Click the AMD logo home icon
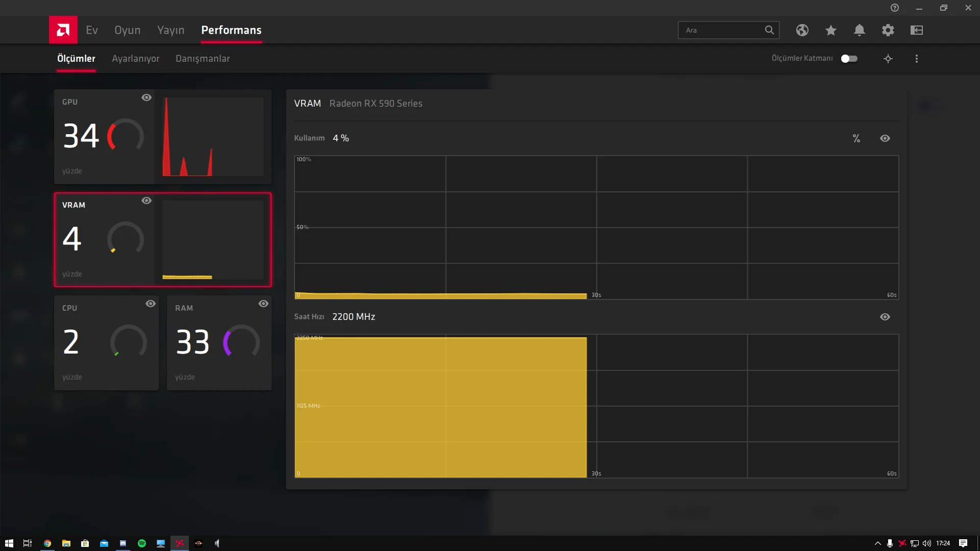Viewport: 980px width, 551px height. pos(63,30)
